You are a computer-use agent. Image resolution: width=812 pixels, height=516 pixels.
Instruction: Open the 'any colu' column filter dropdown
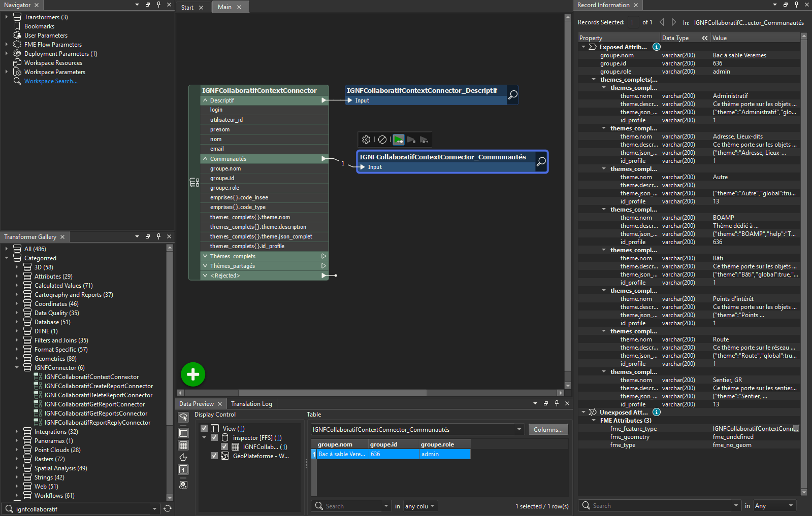420,506
